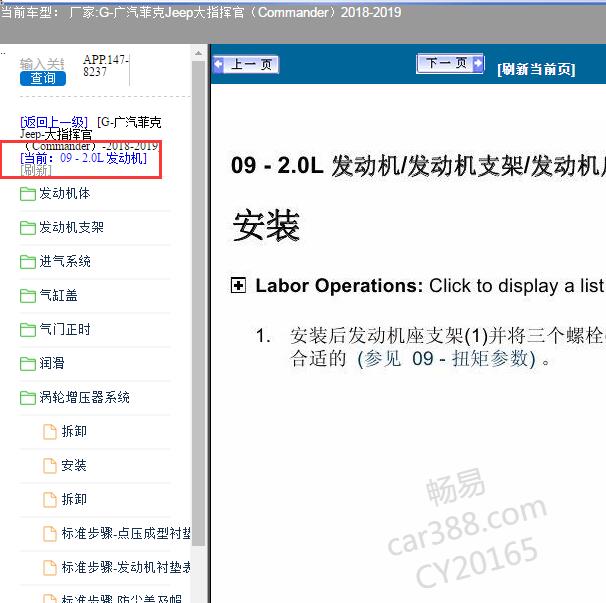Select the 发动机体 tree label
This screenshot has height=603, width=606.
point(65,193)
